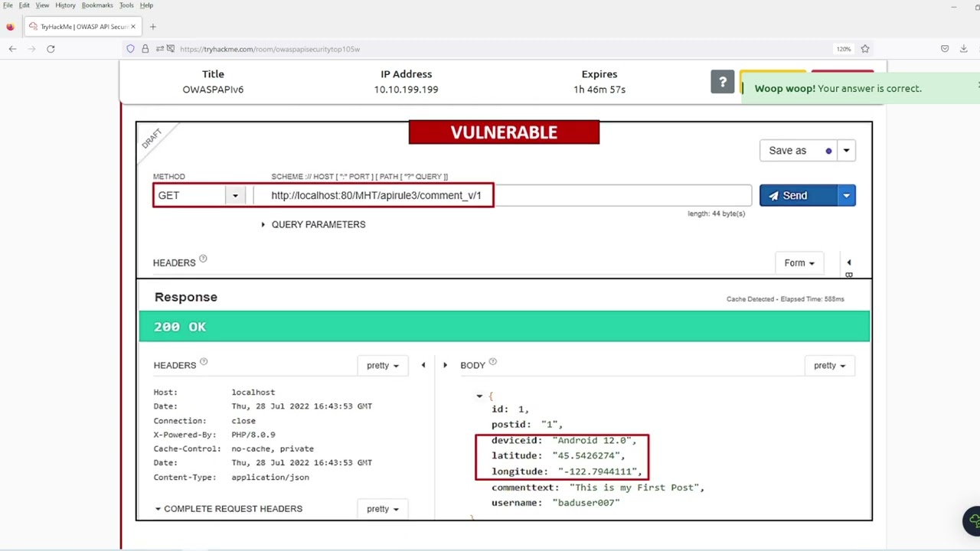Open a new browser tab

153,27
